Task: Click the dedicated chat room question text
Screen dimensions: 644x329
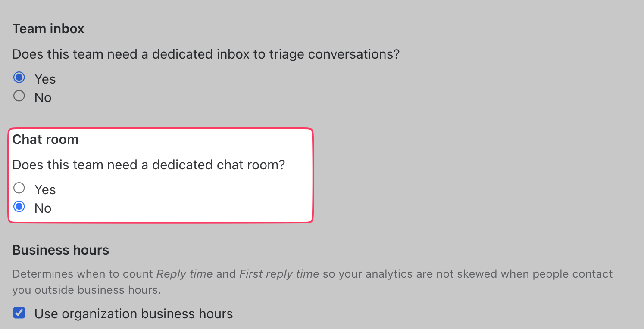Action: pos(149,164)
